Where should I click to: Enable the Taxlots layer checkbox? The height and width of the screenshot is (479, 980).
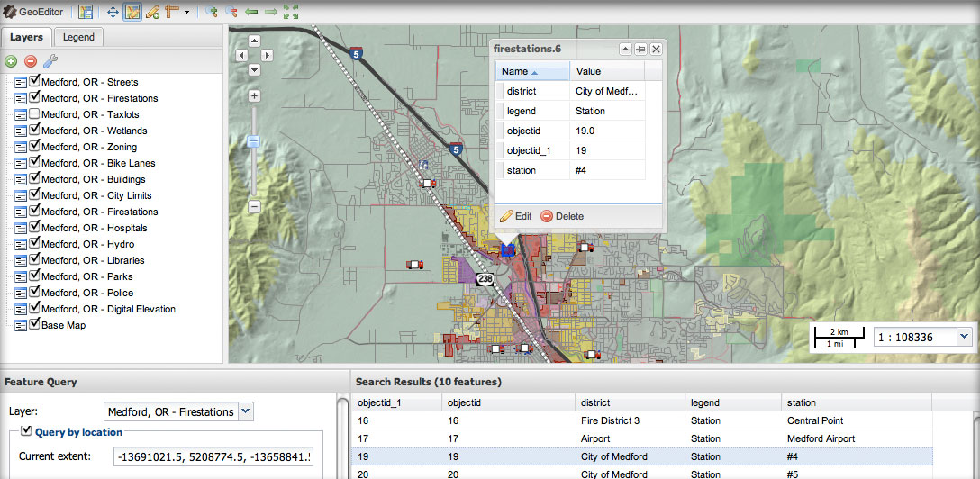click(x=35, y=114)
